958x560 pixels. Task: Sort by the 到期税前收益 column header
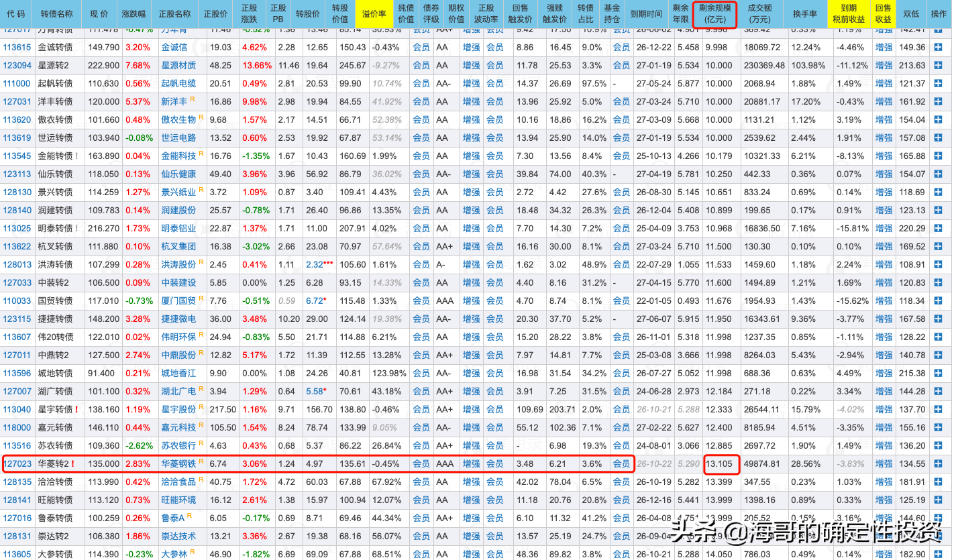point(849,13)
